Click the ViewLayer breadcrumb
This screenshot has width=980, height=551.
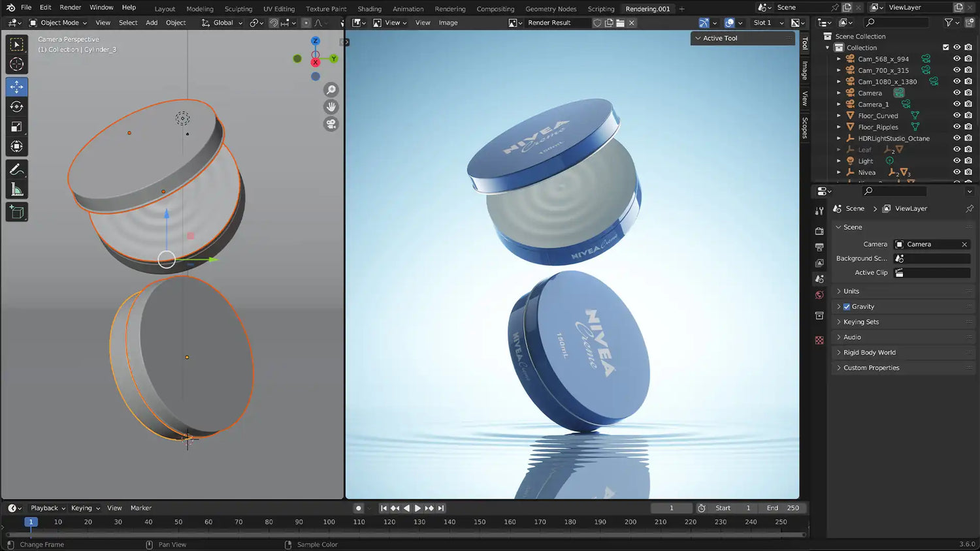pos(911,209)
